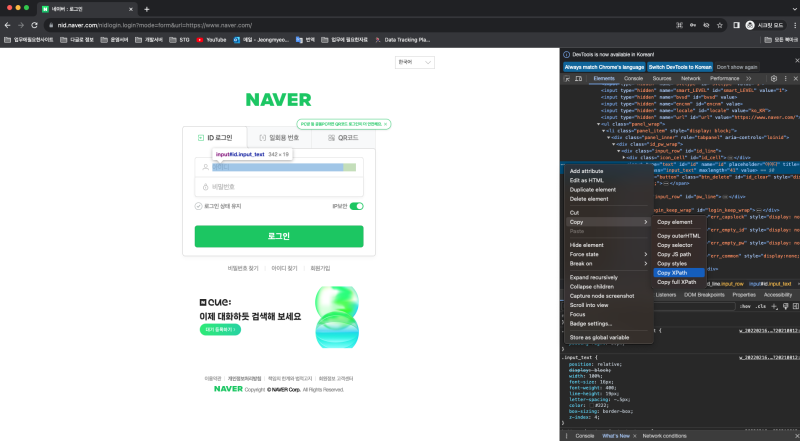Open the password key icon in address bar
The image size is (800, 441).
click(x=693, y=25)
